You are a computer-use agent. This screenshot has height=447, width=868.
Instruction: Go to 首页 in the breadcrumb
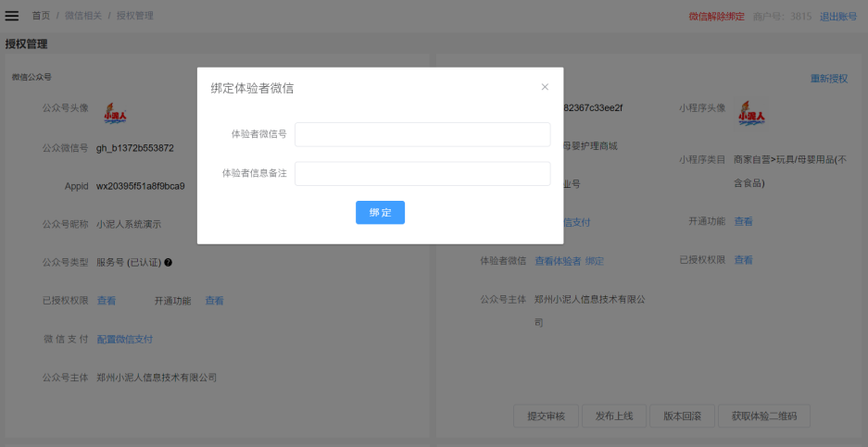[x=41, y=16]
